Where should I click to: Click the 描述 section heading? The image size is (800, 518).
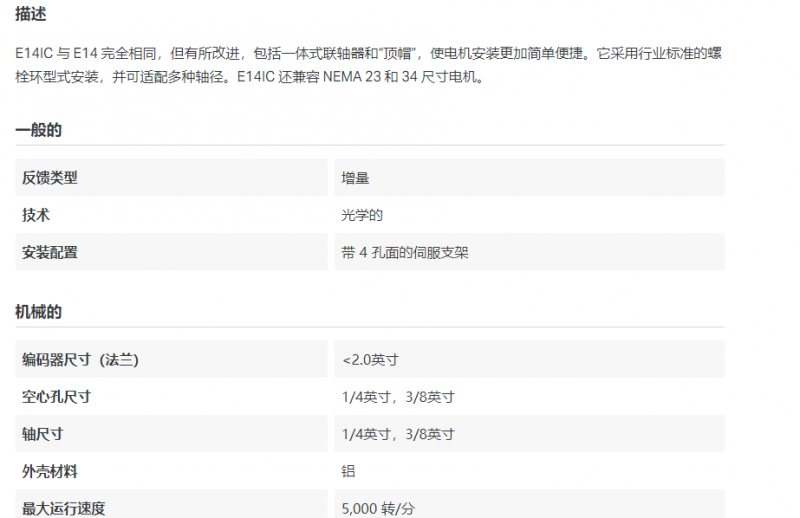pos(31,14)
